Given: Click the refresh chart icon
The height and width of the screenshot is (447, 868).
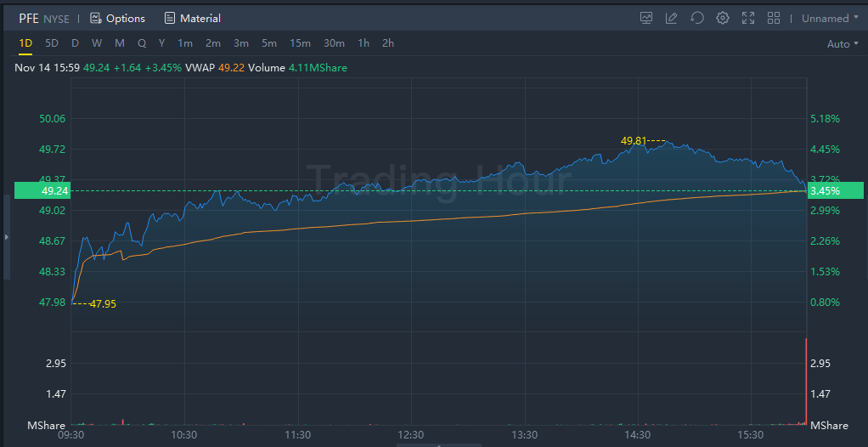Looking at the screenshot, I should tap(697, 18).
